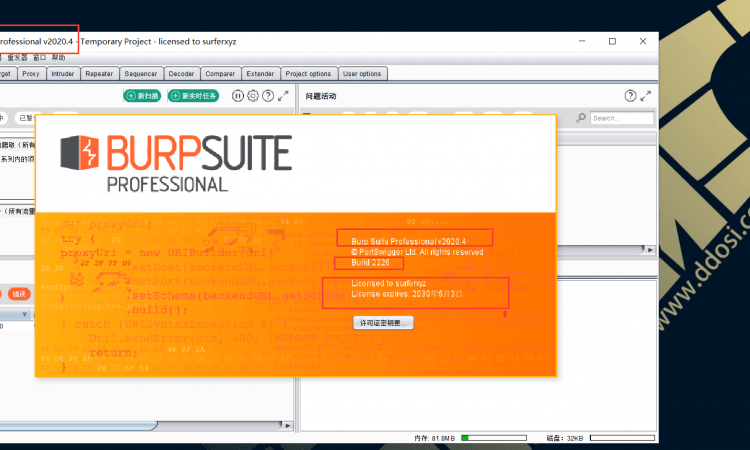This screenshot has height=450, width=750.
Task: Start a new scan with 新扫描
Action: [x=143, y=96]
